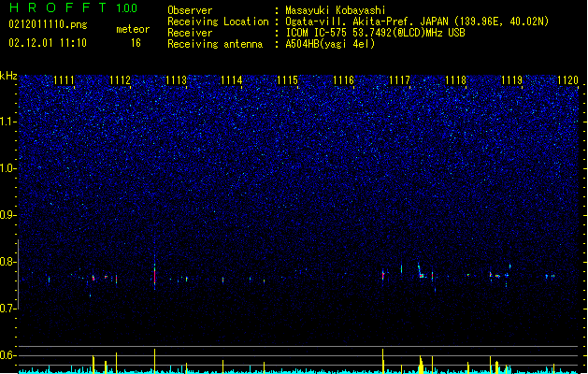Screen dimensions: 588x374
Task: Click the 1117 time tick label
Action: point(400,80)
